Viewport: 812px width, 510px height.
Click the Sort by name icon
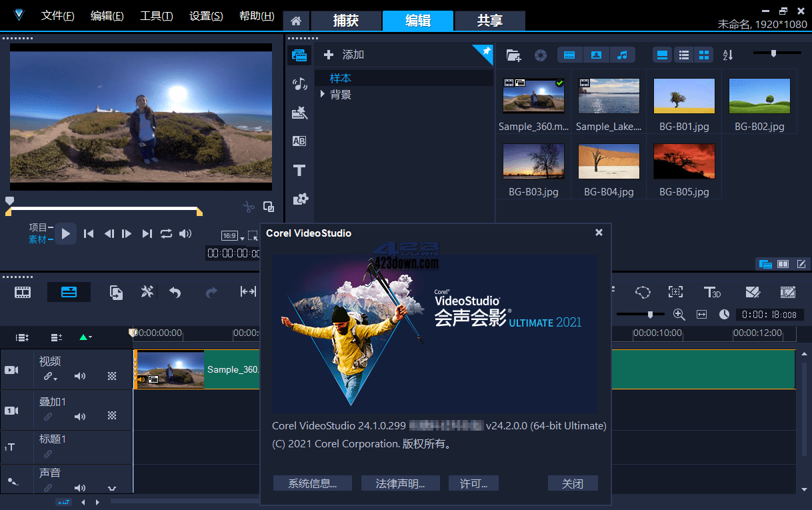tap(727, 55)
